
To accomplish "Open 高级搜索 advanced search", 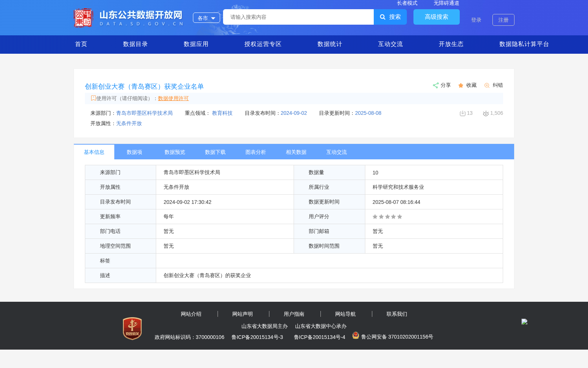I will 437,17.
